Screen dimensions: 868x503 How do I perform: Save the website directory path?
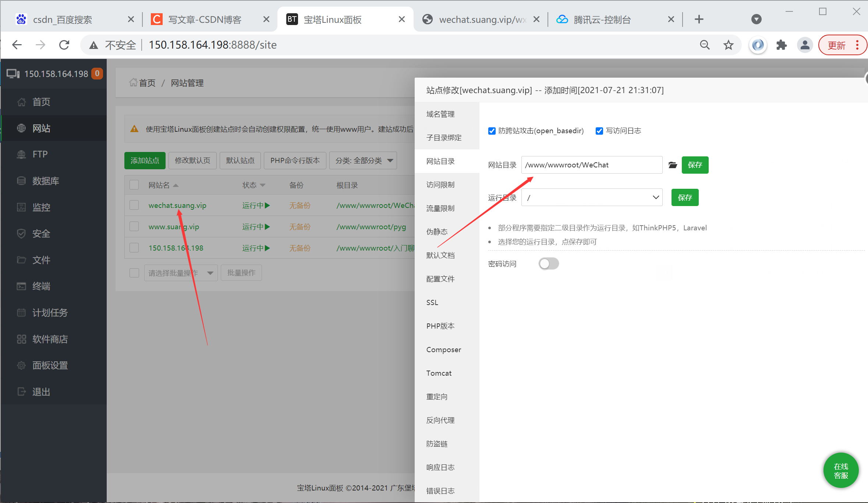695,165
